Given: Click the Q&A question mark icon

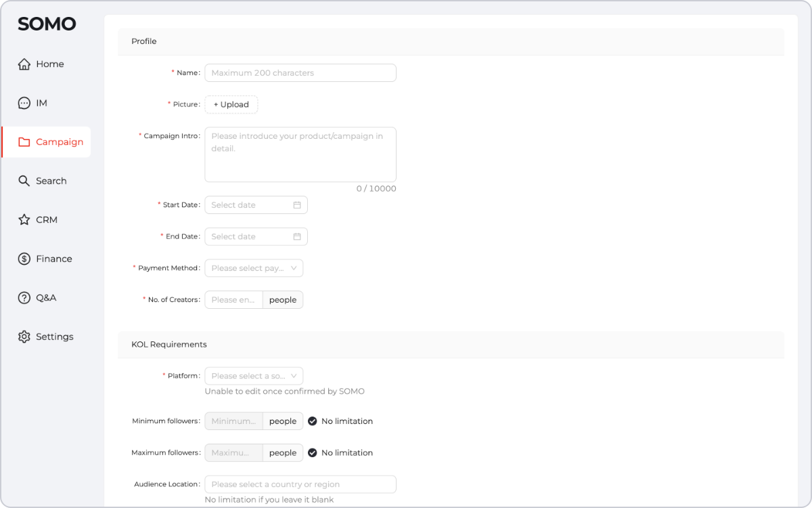Looking at the screenshot, I should pyautogui.click(x=24, y=298).
